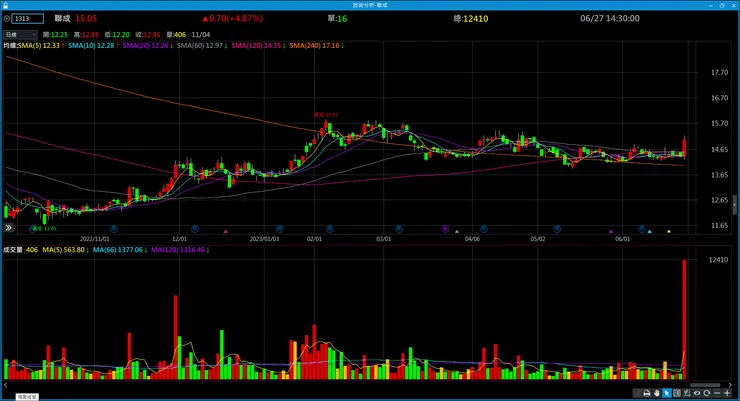This screenshot has height=401, width=740.
Task: Click the horizontal scrollbar thumb at bottom right
Action: (705, 385)
